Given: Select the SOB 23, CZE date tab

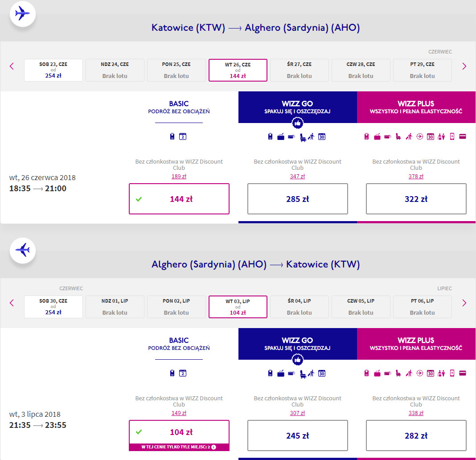Looking at the screenshot, I should 53,70.
